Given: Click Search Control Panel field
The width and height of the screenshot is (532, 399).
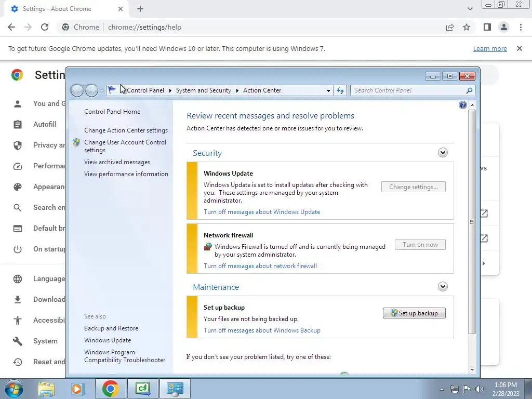Looking at the screenshot, I should (x=408, y=90).
